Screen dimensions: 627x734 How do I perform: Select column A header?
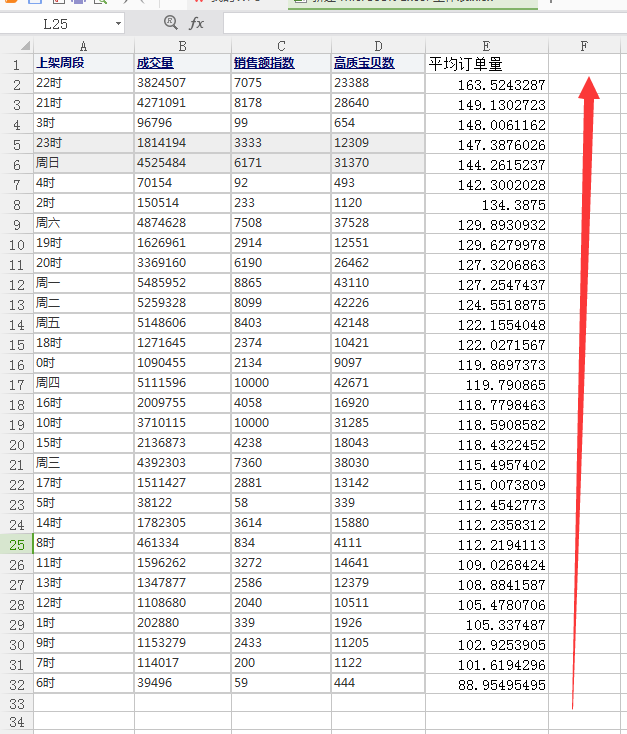(x=83, y=45)
